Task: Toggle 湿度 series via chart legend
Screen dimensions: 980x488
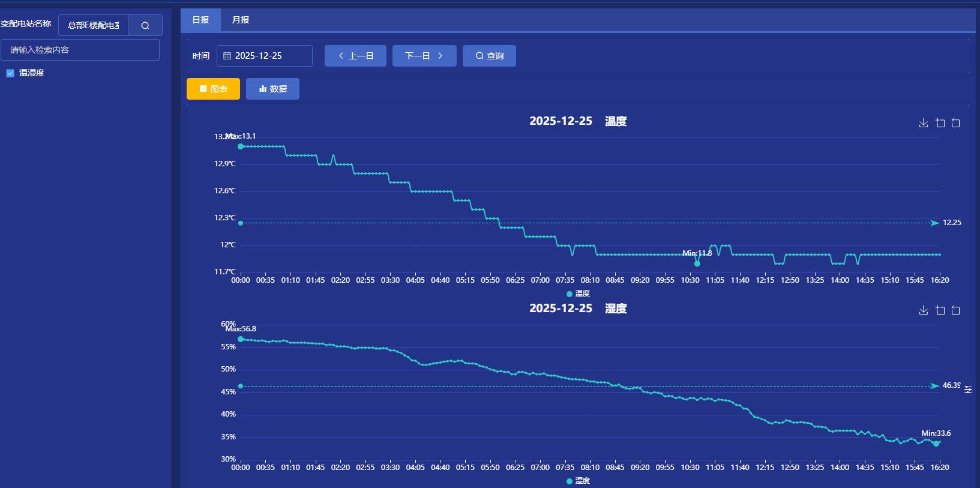Action: pos(578,481)
